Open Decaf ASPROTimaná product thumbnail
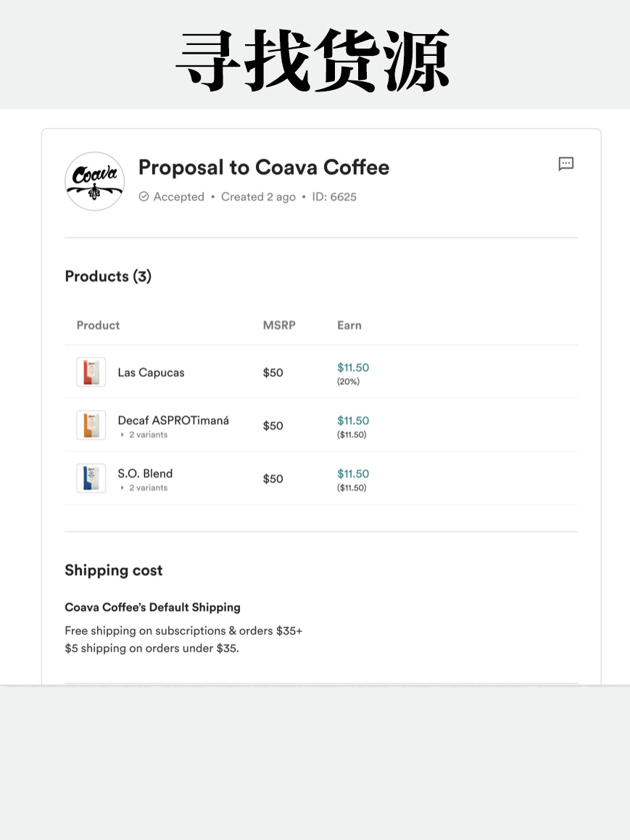 pyautogui.click(x=91, y=425)
